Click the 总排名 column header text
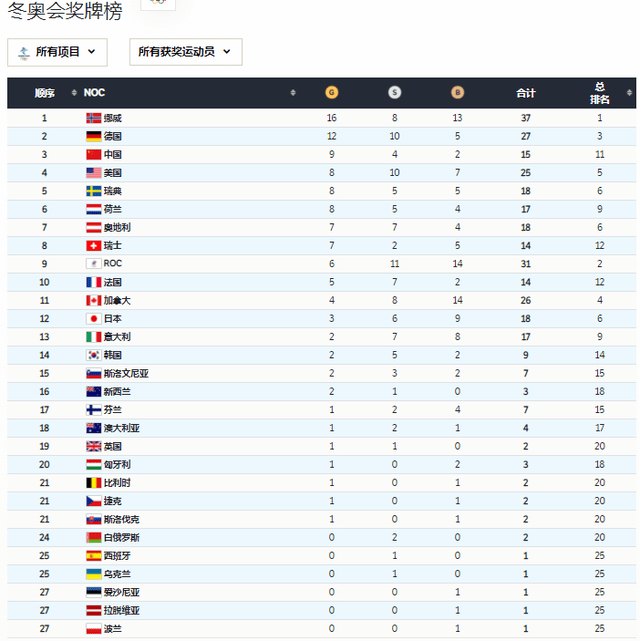 [x=600, y=93]
